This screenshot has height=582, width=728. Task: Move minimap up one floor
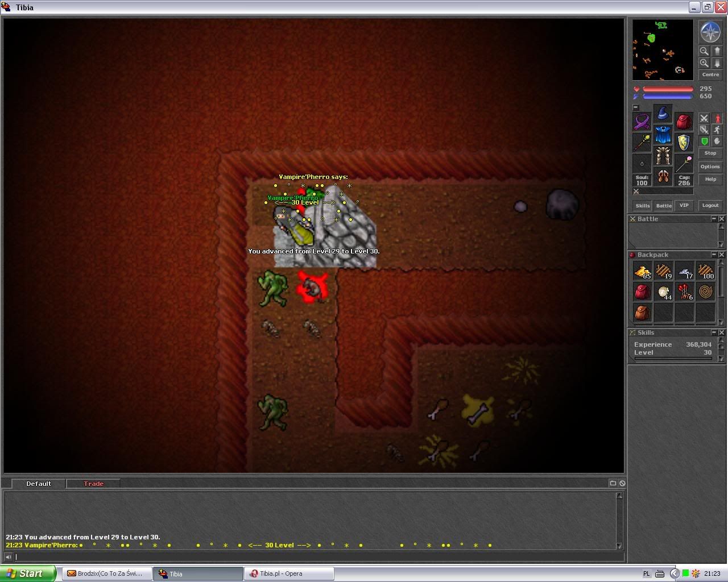click(717, 51)
